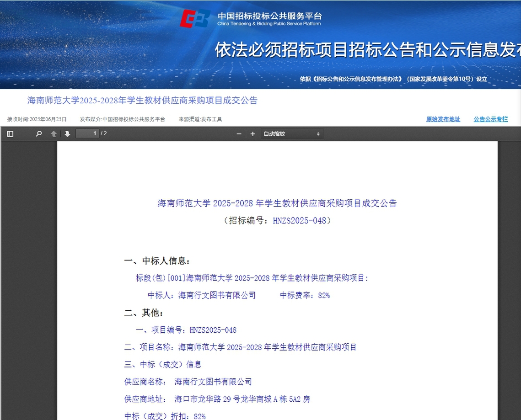521x420 pixels.
Task: Click the 来源渠道:发布工具 text
Action: point(200,119)
